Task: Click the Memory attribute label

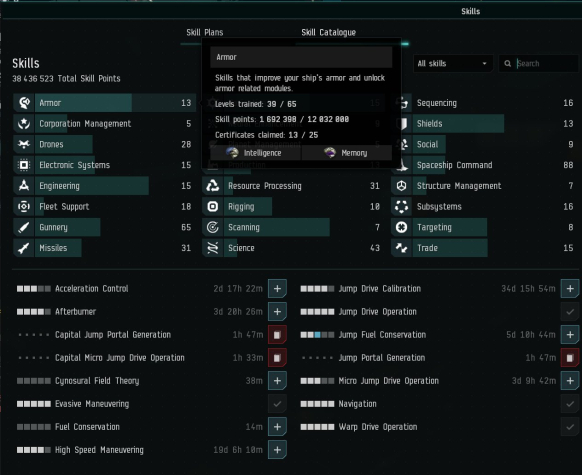Action: pos(354,153)
